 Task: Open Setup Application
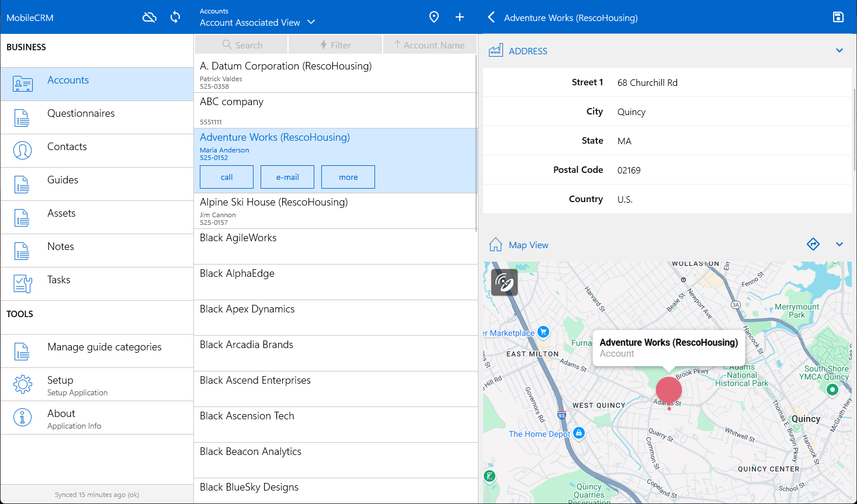coord(97,384)
